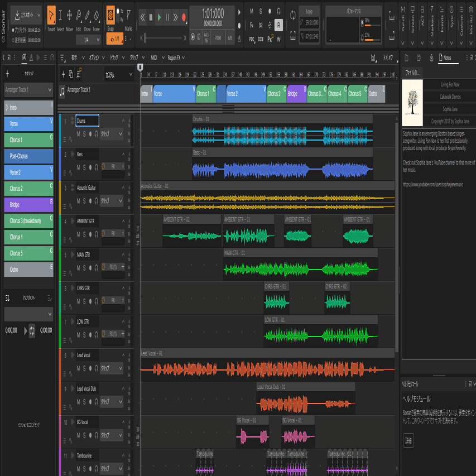Solo the Bass track

click(x=84, y=167)
